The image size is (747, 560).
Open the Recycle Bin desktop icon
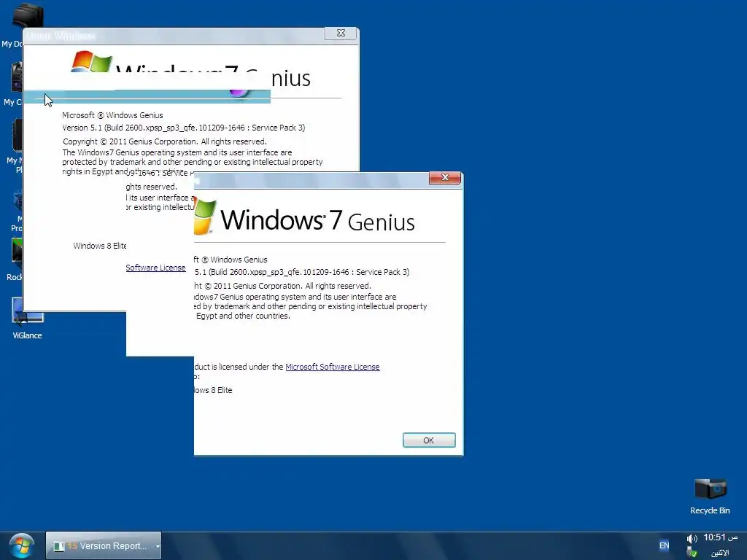(x=710, y=496)
